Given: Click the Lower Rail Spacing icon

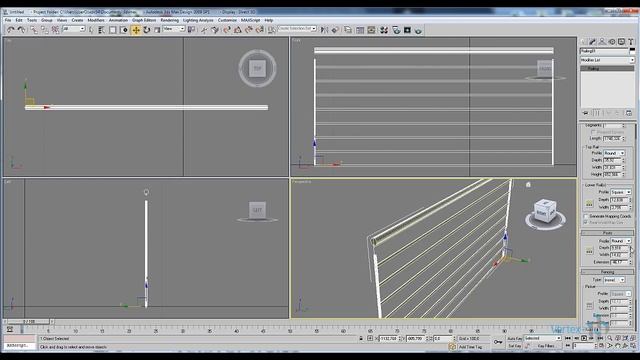Looking at the screenshot, I should click(x=589, y=203).
